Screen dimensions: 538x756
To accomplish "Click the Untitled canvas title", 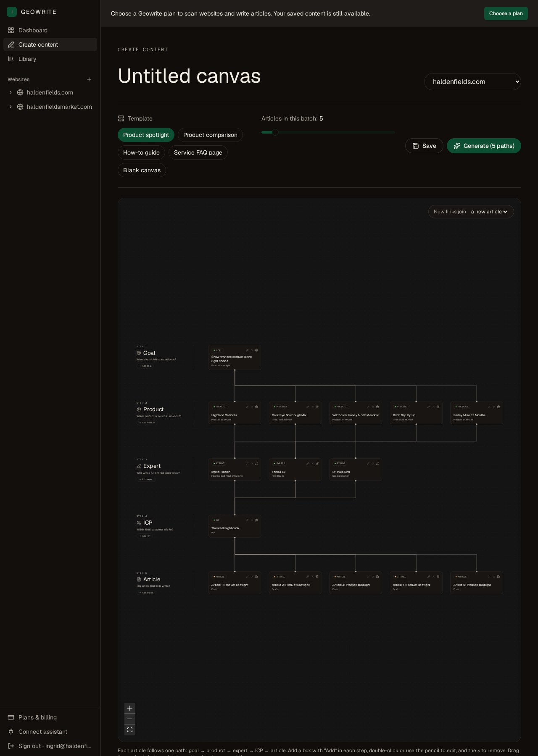I will point(189,76).
